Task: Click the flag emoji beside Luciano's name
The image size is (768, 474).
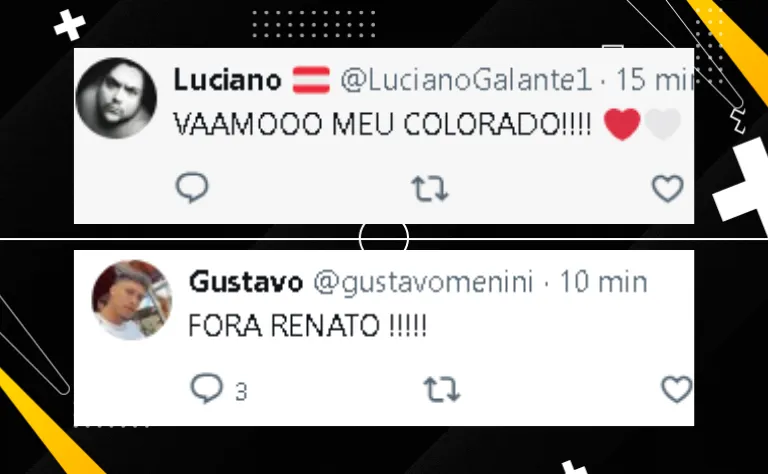Action: click(311, 80)
